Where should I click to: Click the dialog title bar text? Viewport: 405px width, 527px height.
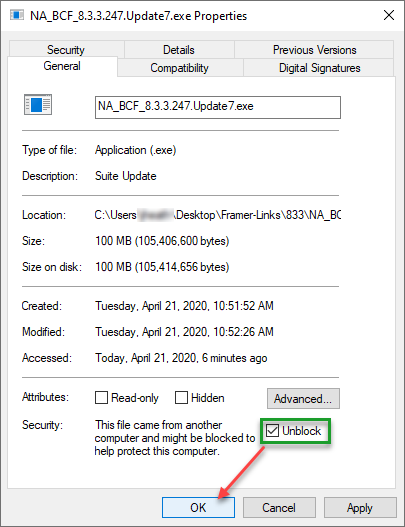pos(138,16)
